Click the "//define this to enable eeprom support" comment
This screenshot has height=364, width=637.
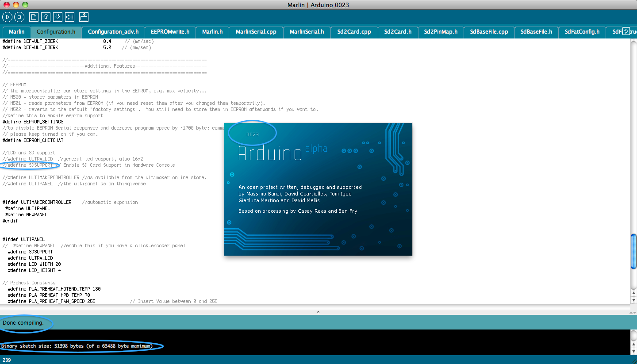[x=53, y=115]
